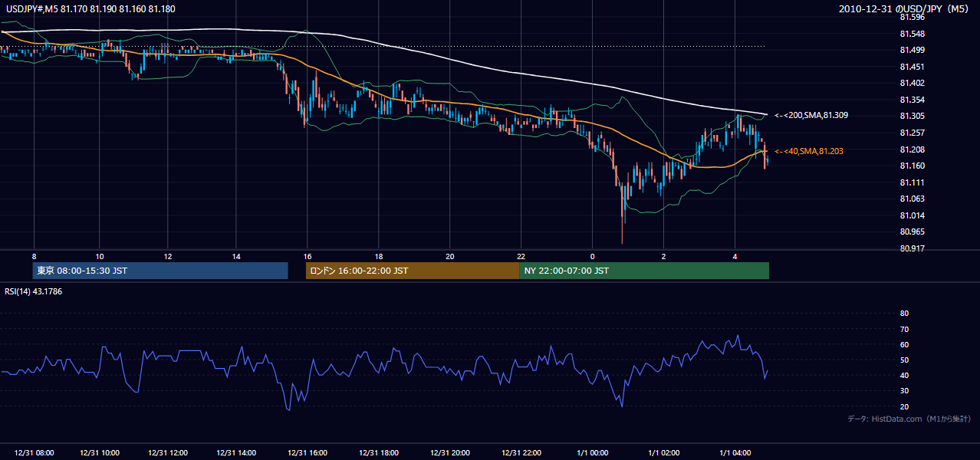Click the Tokyo 08:00-15:30 JST session bar
Screen dimensions: 980x460
(x=160, y=271)
